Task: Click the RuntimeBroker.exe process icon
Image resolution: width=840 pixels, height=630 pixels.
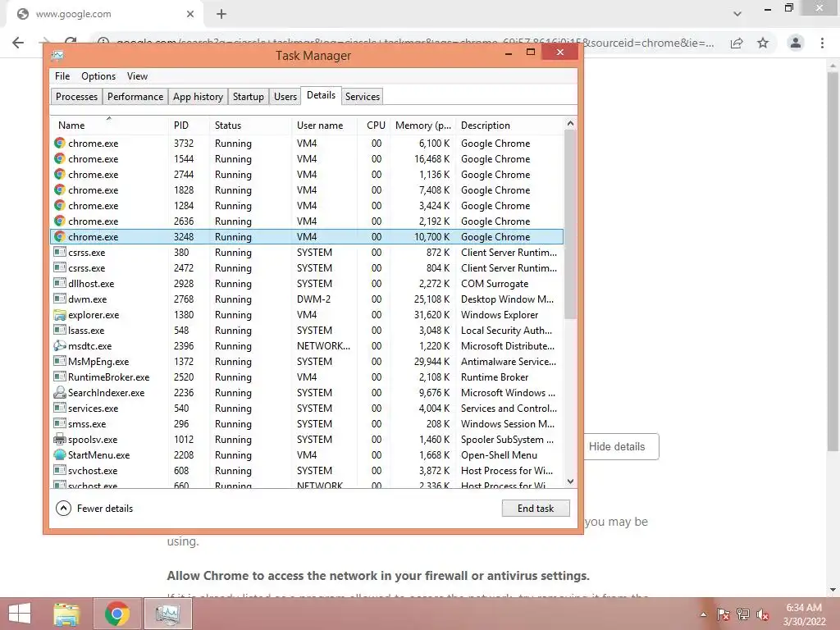Action: coord(59,377)
